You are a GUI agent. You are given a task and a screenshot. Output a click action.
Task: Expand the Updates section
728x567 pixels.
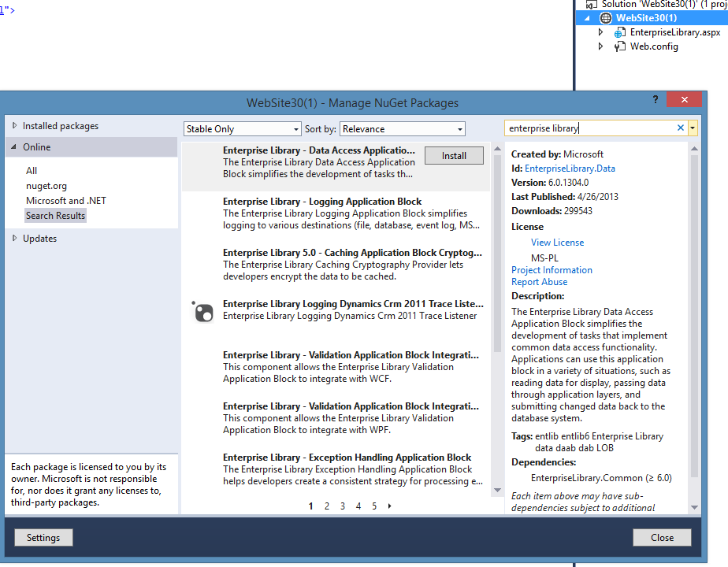[14, 238]
